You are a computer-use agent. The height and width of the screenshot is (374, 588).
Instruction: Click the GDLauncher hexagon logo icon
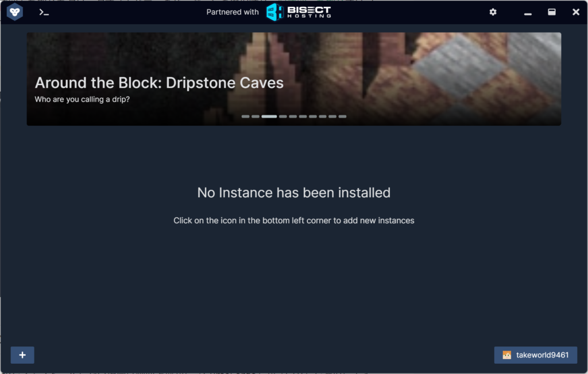14,12
